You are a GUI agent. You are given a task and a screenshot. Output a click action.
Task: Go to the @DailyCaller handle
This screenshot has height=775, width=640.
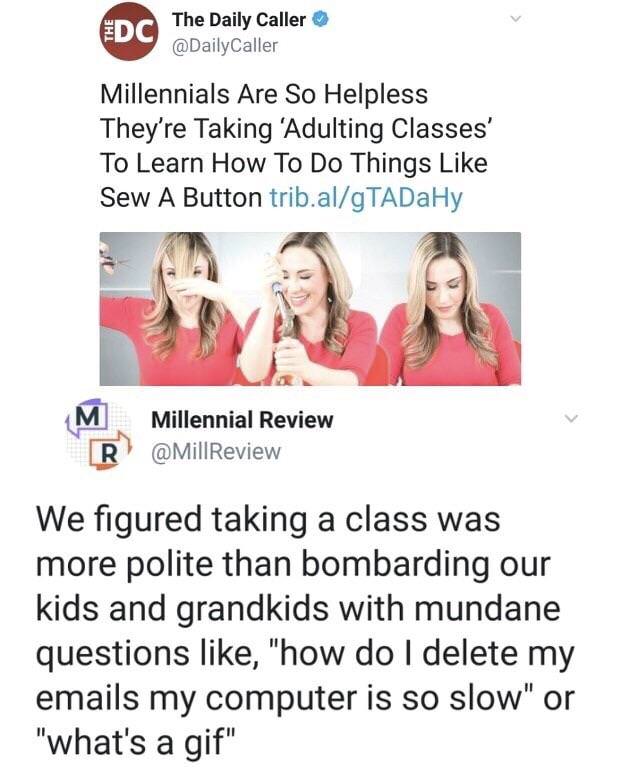(x=225, y=45)
